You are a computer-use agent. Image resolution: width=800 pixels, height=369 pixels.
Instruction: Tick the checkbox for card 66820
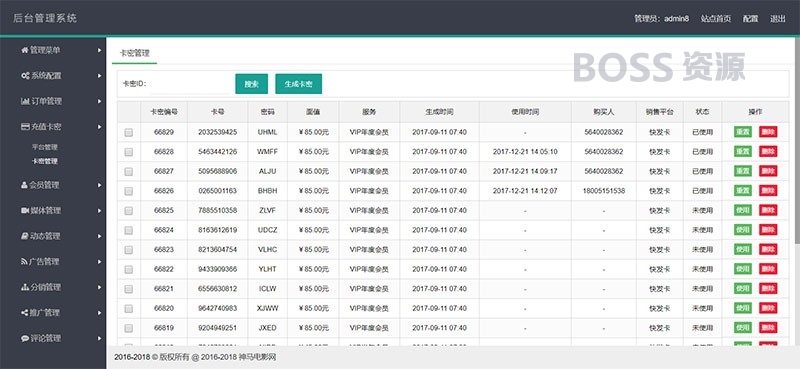[129, 308]
